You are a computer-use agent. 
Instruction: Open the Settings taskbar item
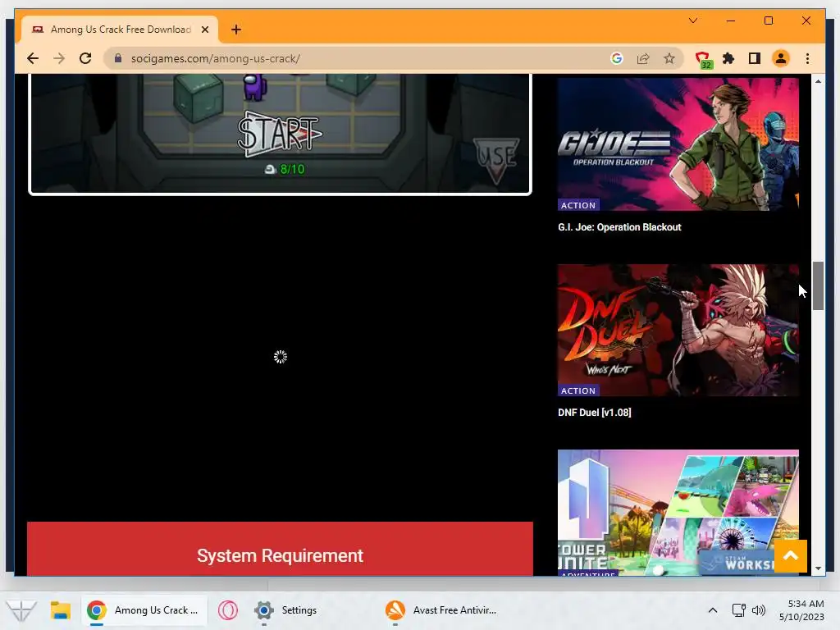(286, 610)
